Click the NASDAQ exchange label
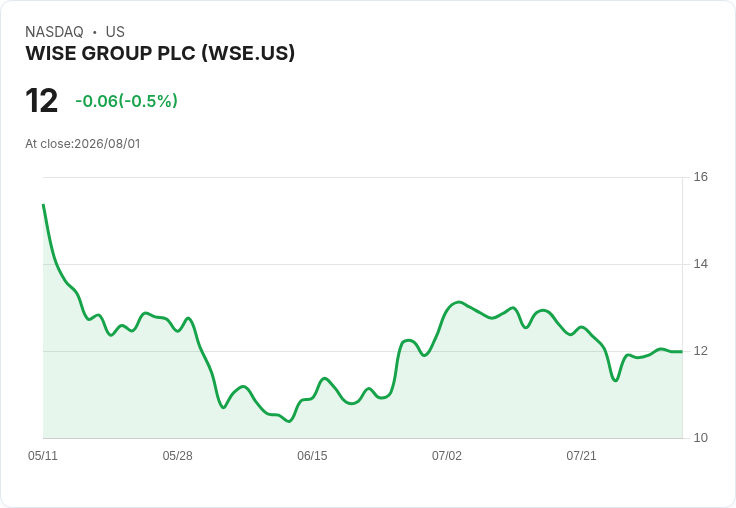Screen dimensions: 736x508 tap(54, 31)
